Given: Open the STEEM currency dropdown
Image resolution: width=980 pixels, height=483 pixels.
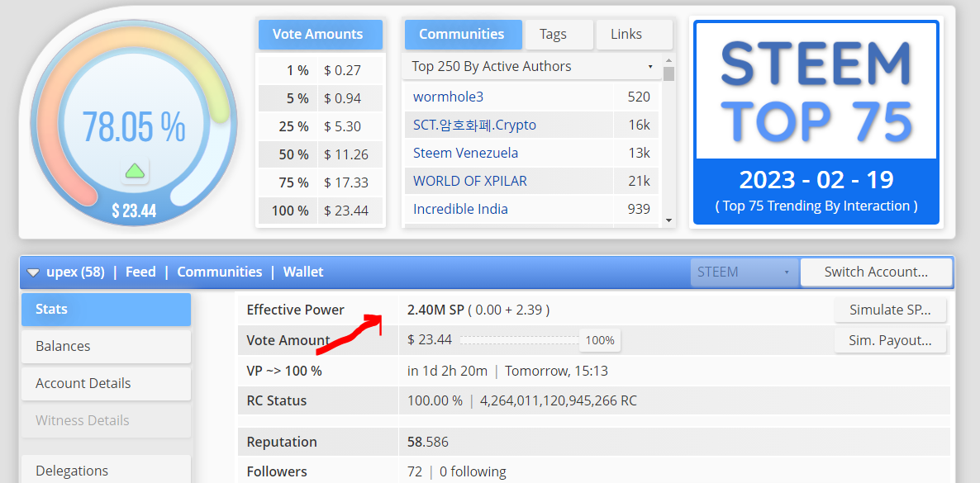Looking at the screenshot, I should pyautogui.click(x=744, y=272).
